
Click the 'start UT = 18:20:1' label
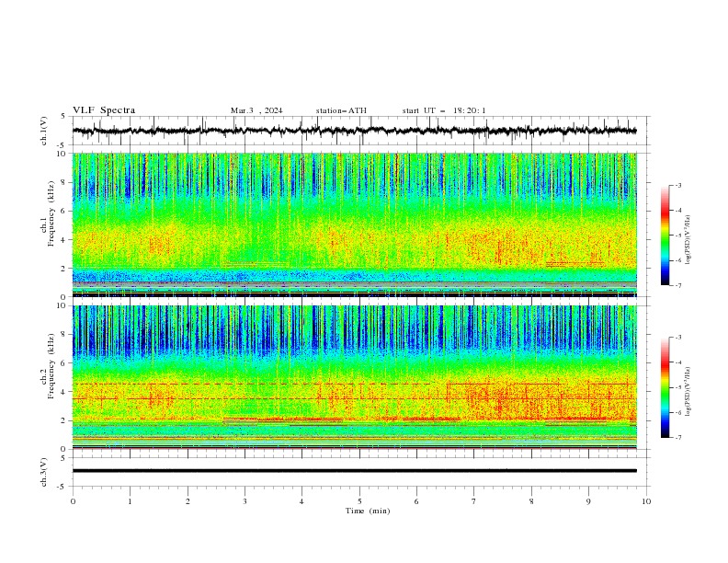(x=444, y=110)
